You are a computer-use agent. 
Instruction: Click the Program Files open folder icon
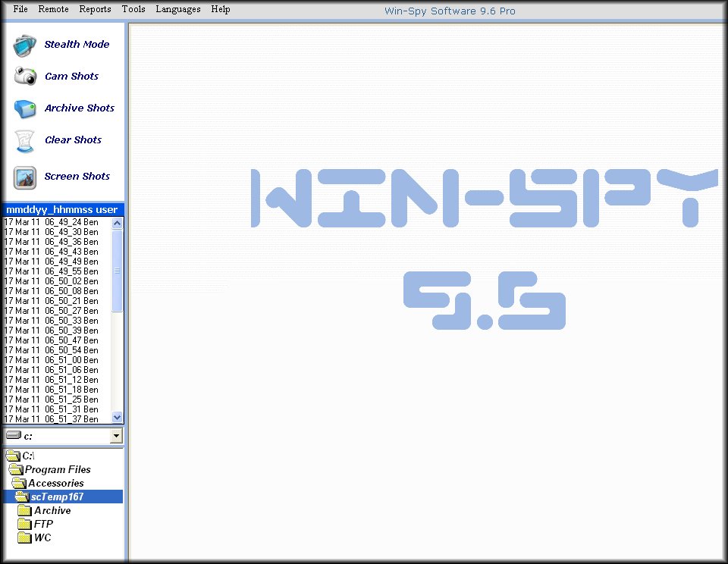click(x=16, y=469)
